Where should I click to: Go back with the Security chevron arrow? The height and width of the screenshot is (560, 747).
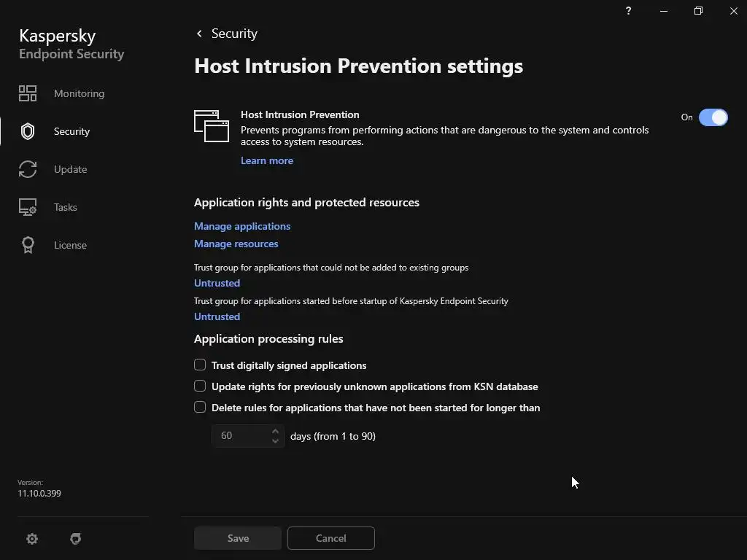pyautogui.click(x=199, y=34)
